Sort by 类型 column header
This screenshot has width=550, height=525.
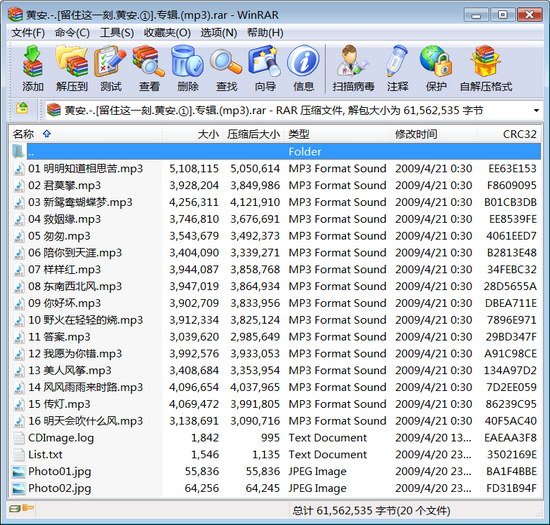[x=337, y=134]
